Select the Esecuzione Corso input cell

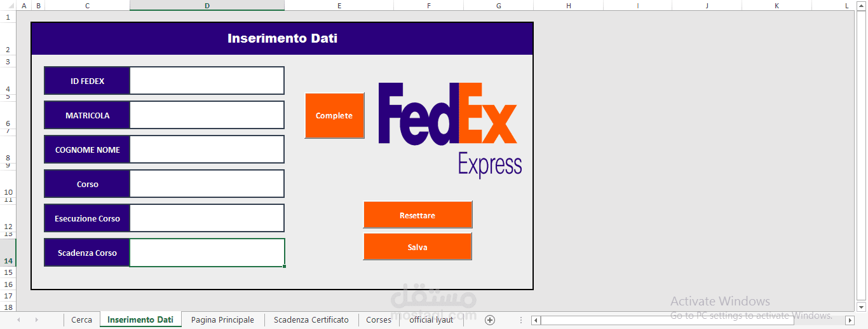207,218
